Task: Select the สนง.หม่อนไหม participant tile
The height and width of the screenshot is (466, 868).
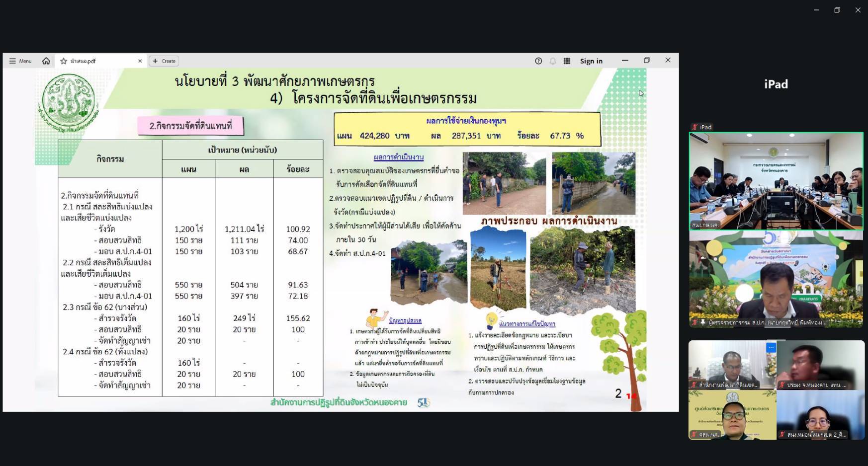Action: [821, 415]
